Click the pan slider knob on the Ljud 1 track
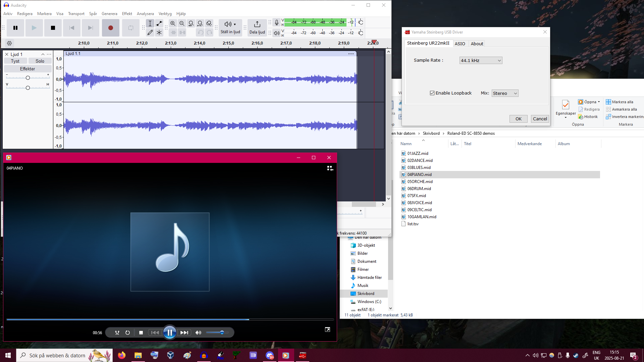 point(28,88)
